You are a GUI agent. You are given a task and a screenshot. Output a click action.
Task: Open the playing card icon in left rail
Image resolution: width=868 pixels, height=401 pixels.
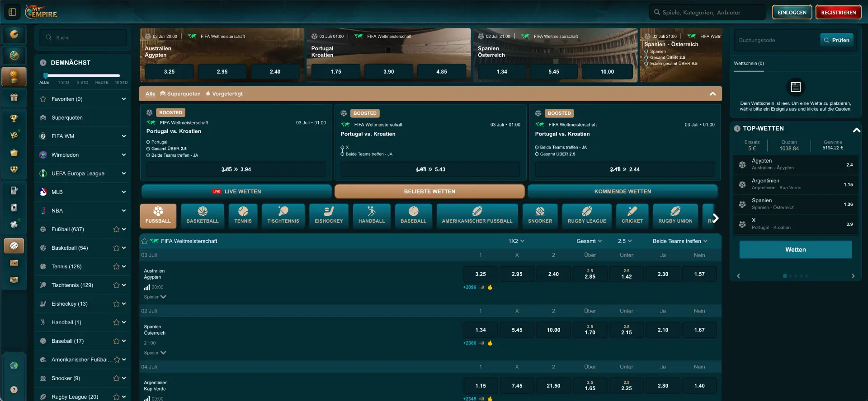[14, 207]
